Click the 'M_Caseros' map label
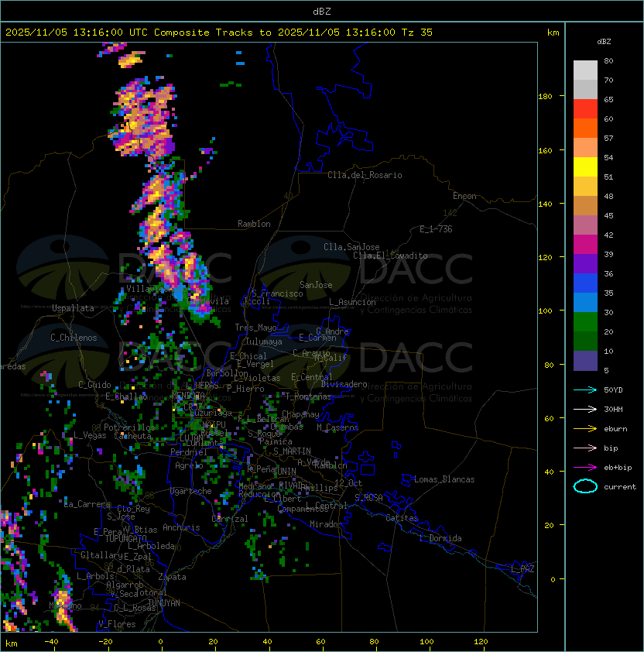644x652 pixels. tap(337, 427)
